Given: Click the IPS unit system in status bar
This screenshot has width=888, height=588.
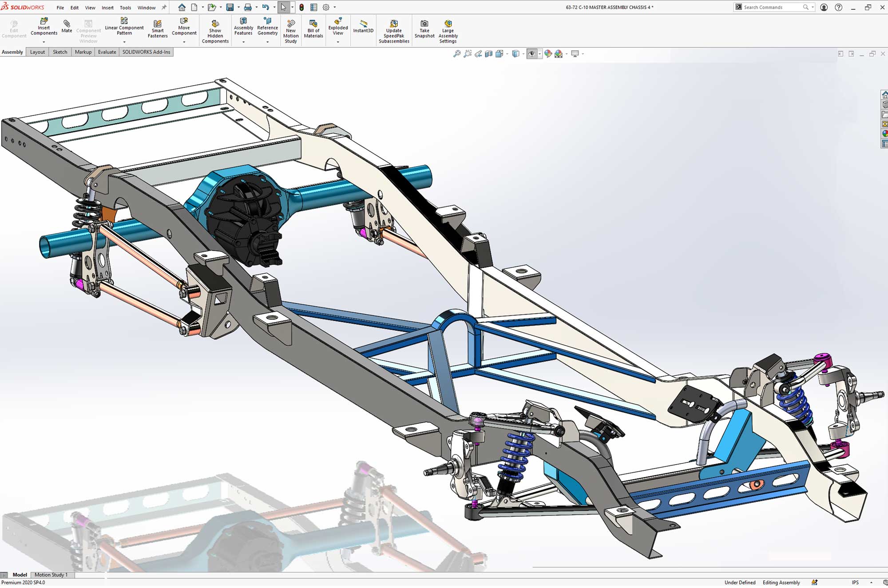Looking at the screenshot, I should point(855,583).
